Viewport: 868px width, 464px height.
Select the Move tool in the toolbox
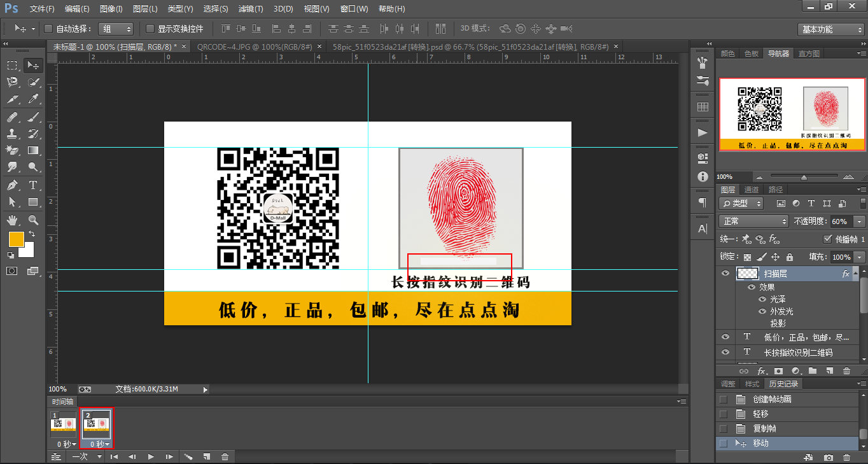coord(33,65)
